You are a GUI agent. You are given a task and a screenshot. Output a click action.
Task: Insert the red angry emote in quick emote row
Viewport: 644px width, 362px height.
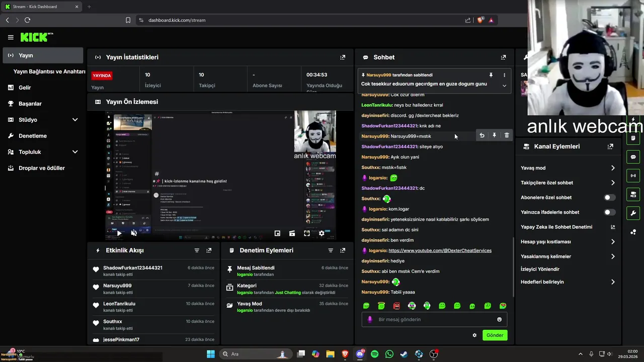[396, 306]
